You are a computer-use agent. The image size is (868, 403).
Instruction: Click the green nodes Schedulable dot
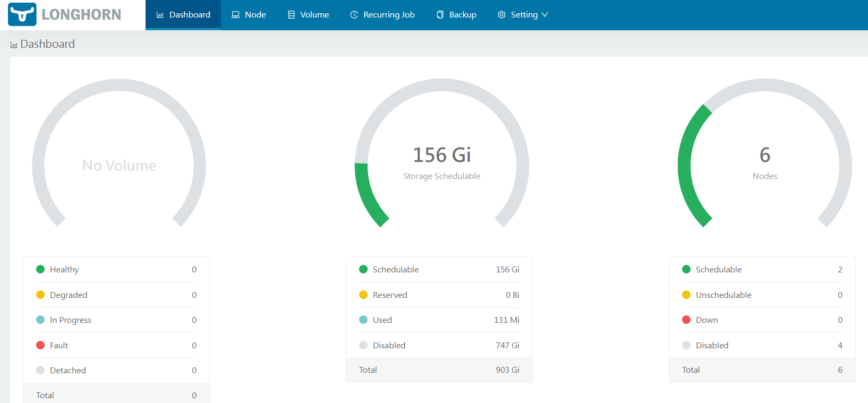pyautogui.click(x=686, y=269)
